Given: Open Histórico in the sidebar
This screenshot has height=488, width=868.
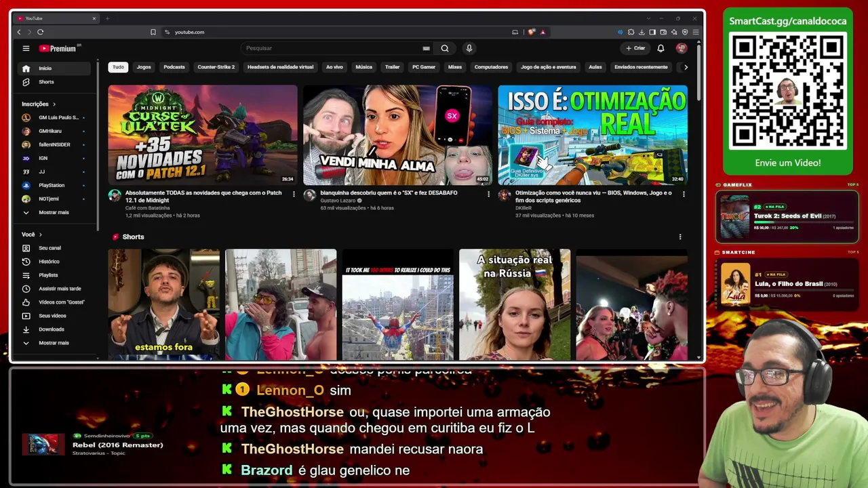Looking at the screenshot, I should coord(54,262).
